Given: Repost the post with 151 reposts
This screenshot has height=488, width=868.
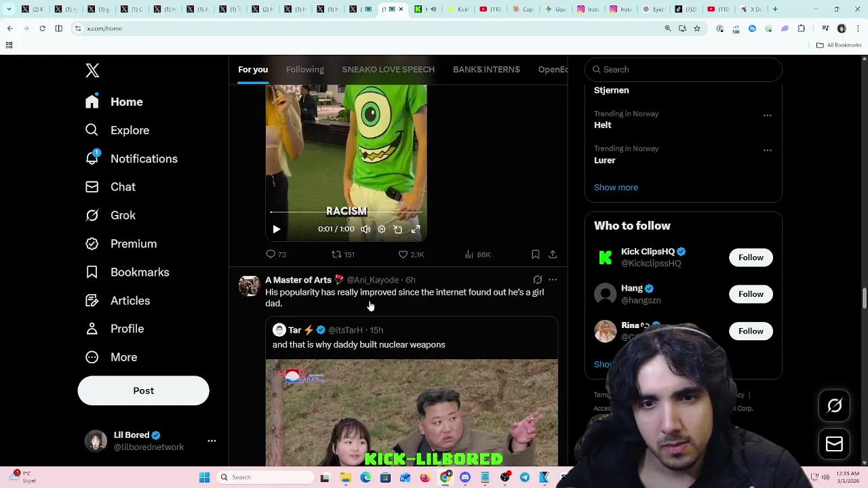Looking at the screenshot, I should pyautogui.click(x=342, y=254).
